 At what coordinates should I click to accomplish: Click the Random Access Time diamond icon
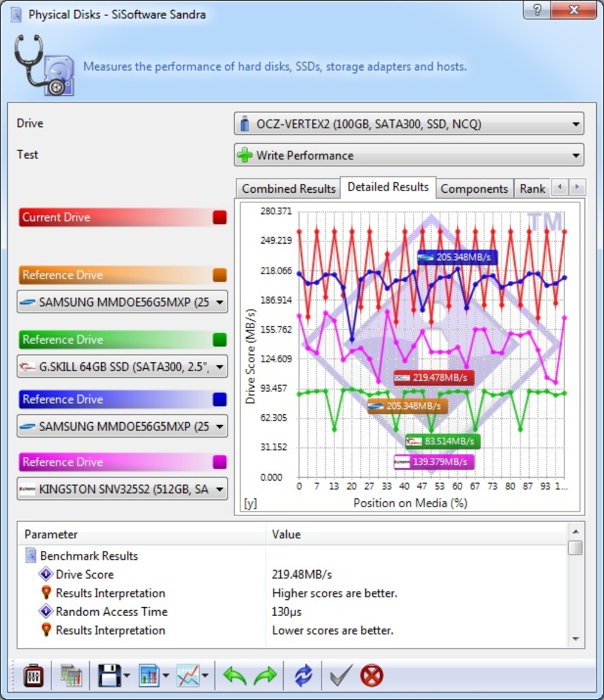click(45, 611)
